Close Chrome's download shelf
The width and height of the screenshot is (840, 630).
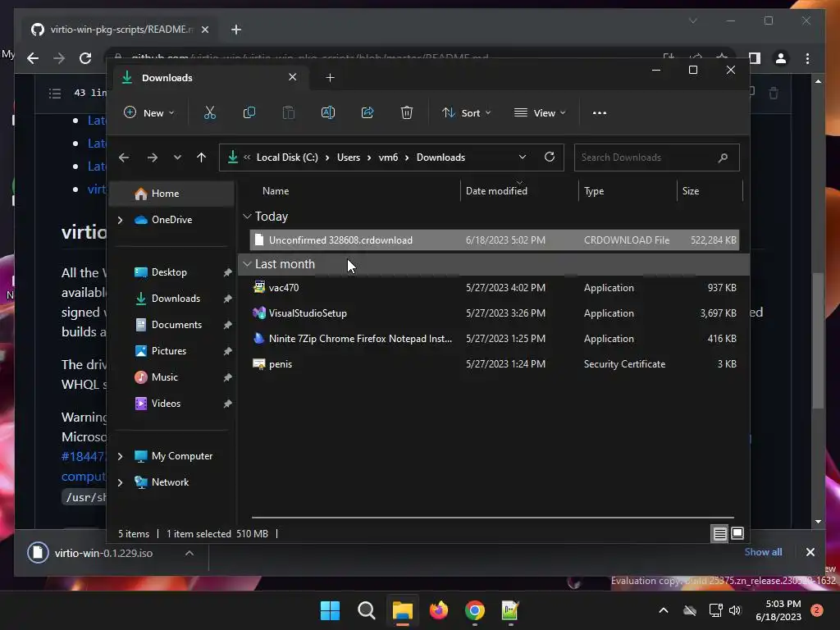click(x=810, y=552)
